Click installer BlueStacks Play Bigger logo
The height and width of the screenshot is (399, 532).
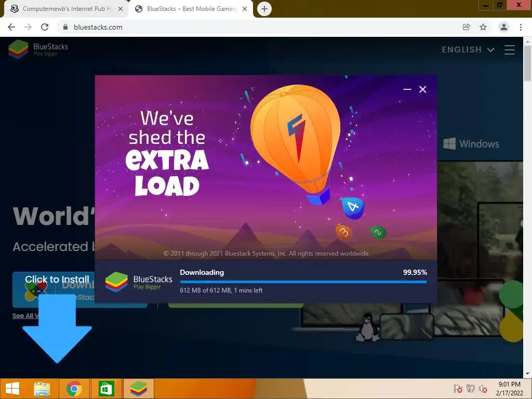[138, 282]
